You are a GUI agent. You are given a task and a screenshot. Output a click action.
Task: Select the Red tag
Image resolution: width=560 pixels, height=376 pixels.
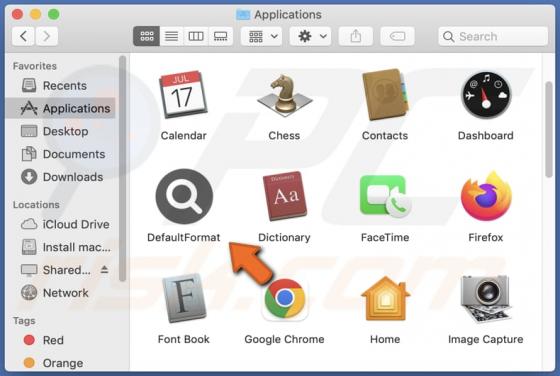tap(61, 340)
